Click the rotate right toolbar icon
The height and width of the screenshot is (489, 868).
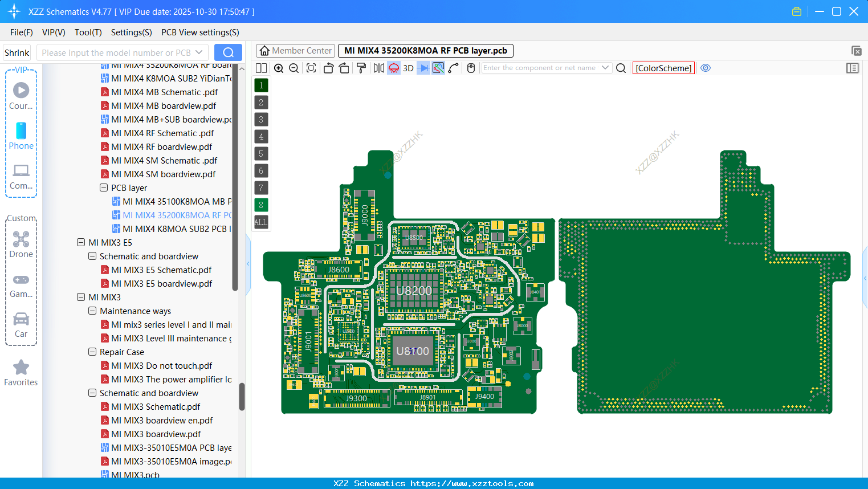pyautogui.click(x=344, y=68)
